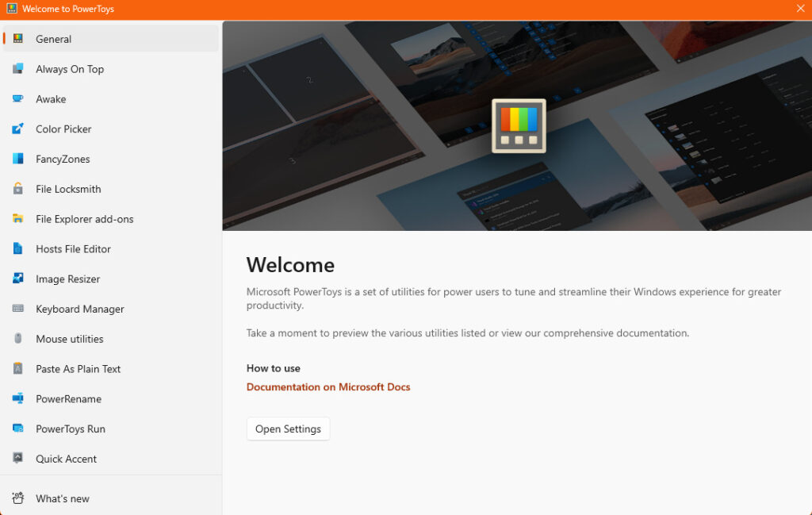
Task: Click the What's new party icon
Action: tap(18, 498)
